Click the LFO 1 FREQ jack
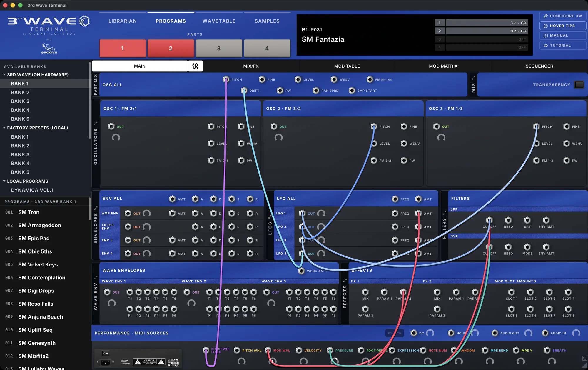588x370 pixels. 395,213
